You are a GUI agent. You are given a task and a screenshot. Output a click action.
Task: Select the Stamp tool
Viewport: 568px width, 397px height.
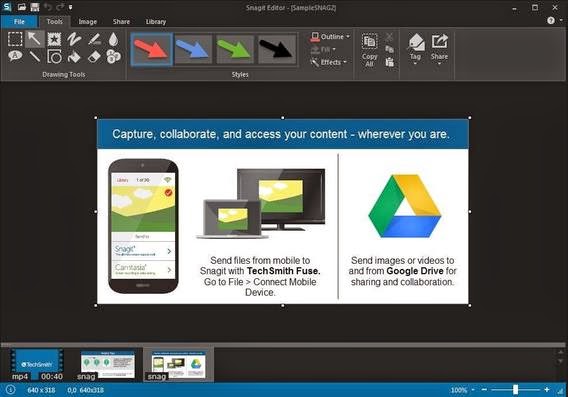click(54, 39)
